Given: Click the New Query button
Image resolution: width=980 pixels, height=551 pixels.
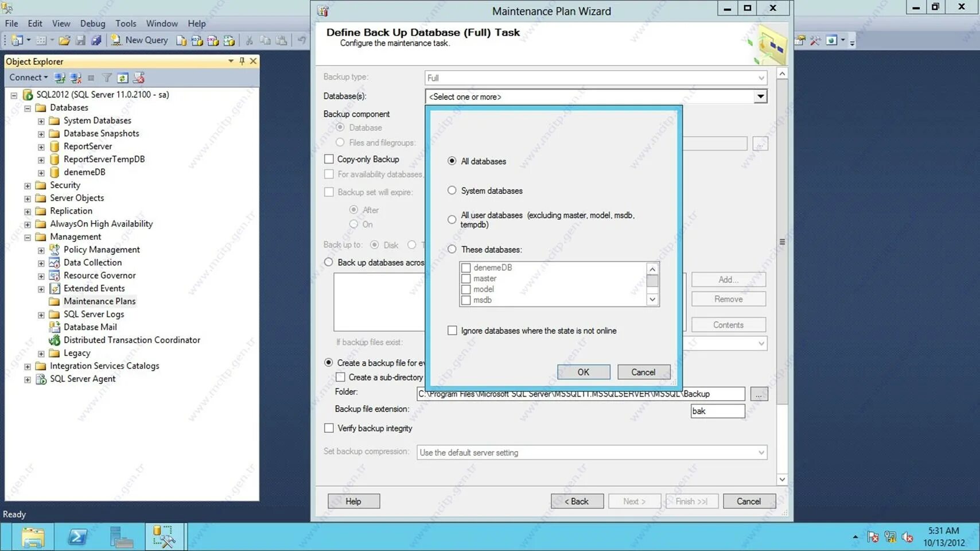Looking at the screenshot, I should click(139, 40).
